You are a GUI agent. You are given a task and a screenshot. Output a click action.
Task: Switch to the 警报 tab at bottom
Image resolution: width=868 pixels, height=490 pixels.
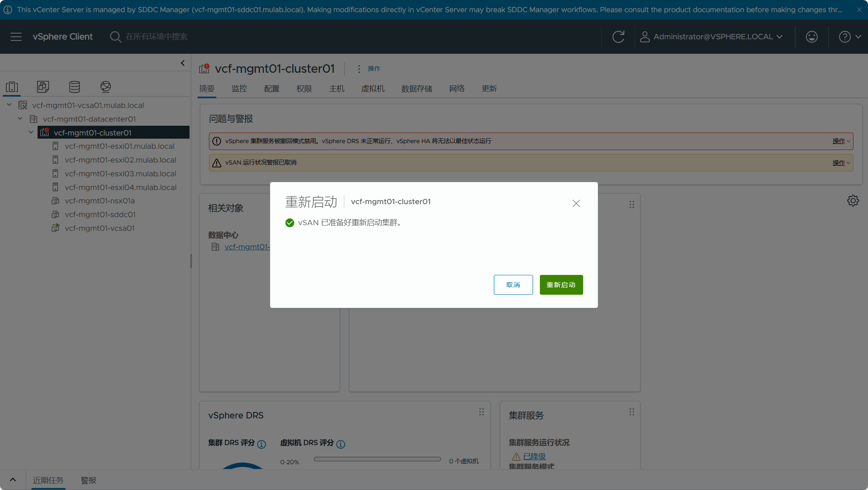point(88,480)
